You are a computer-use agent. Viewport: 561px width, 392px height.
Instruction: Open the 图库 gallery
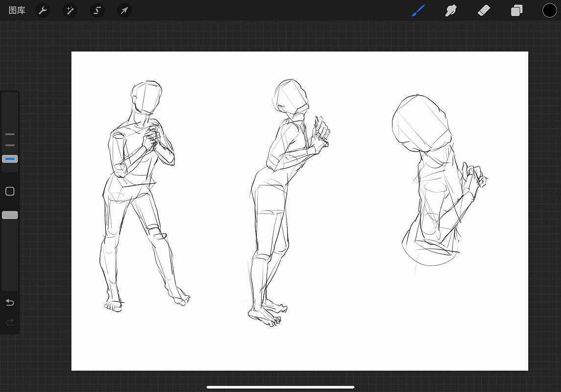17,10
